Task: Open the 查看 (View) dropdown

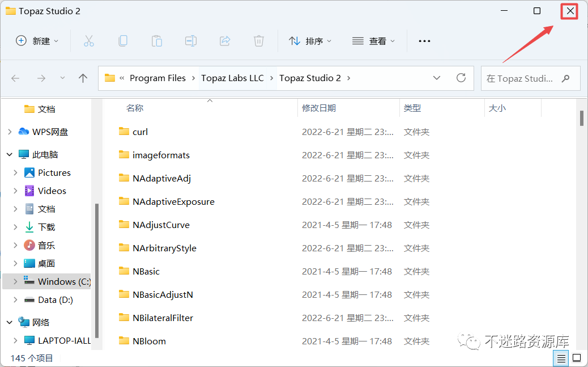Action: [373, 41]
